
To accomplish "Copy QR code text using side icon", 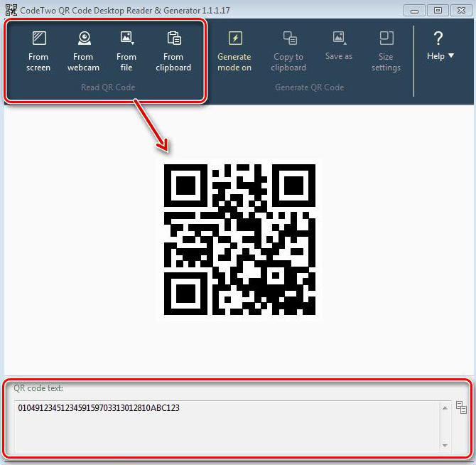I will coord(461,407).
